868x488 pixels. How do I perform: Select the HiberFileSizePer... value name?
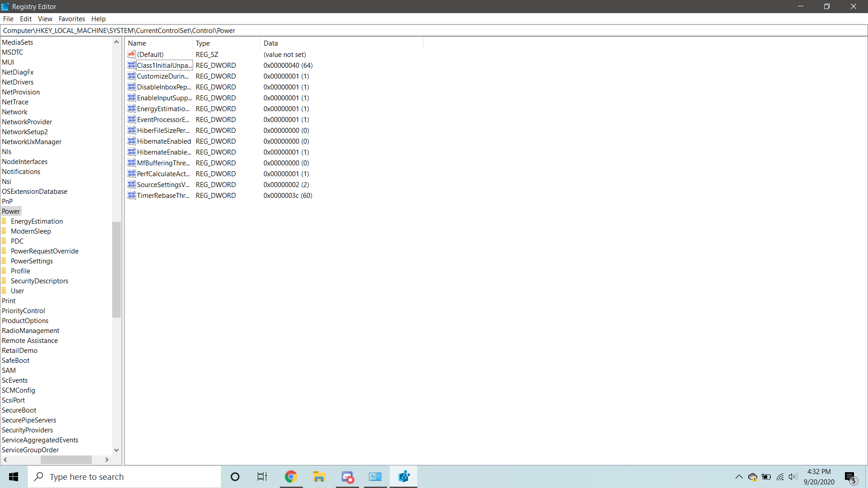pos(163,130)
